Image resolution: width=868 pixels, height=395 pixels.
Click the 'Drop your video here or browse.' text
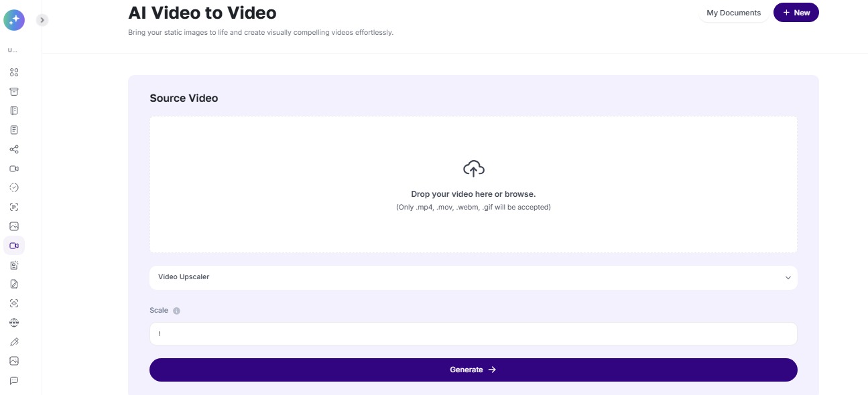(x=473, y=194)
